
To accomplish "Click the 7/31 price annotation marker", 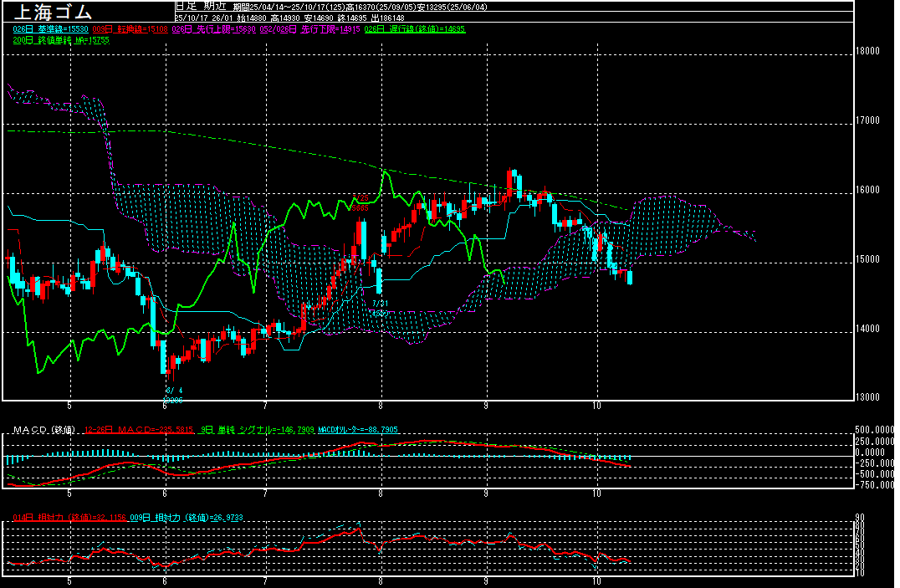I will click(381, 303).
